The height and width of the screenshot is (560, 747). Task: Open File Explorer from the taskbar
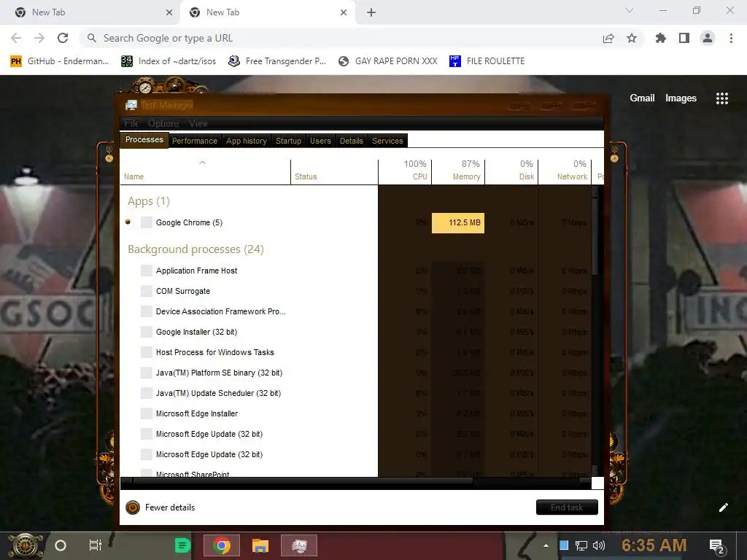point(260,545)
